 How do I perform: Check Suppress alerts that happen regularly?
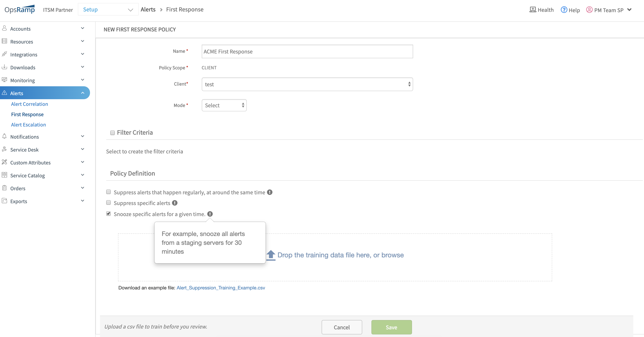pyautogui.click(x=108, y=192)
